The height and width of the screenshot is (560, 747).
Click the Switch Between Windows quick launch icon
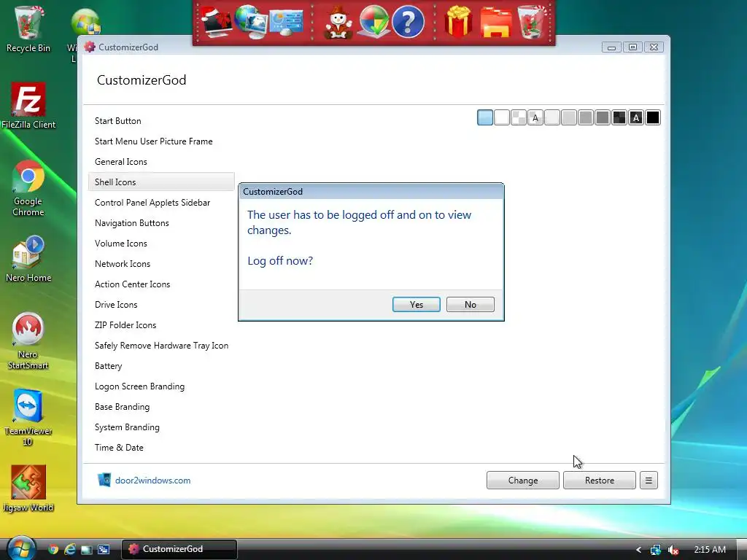tap(104, 549)
